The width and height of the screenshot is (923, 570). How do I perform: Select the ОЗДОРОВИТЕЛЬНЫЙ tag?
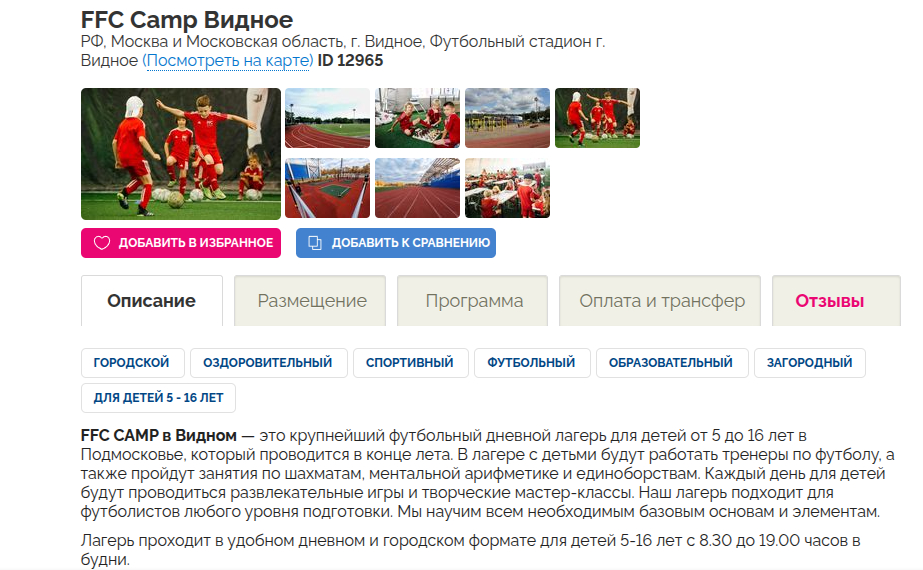point(268,363)
